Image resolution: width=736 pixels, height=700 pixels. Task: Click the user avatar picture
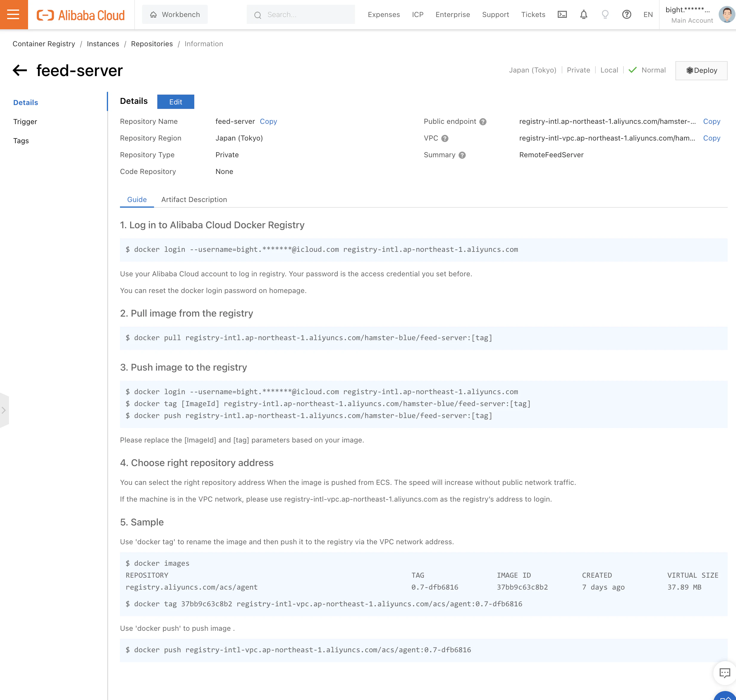726,15
